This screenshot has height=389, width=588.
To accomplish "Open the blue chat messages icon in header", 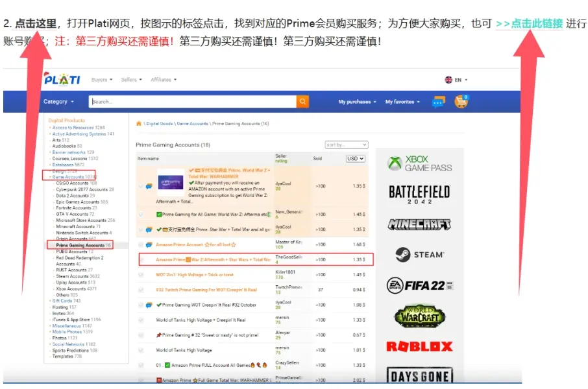I will click(438, 102).
